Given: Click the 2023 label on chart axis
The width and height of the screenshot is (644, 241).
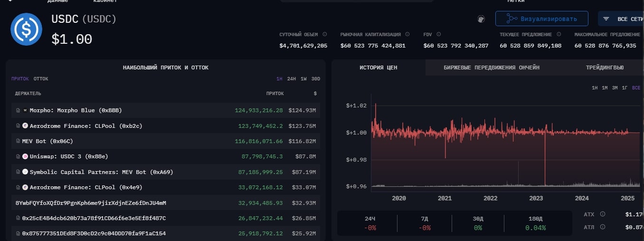Looking at the screenshot, I should (536, 198).
